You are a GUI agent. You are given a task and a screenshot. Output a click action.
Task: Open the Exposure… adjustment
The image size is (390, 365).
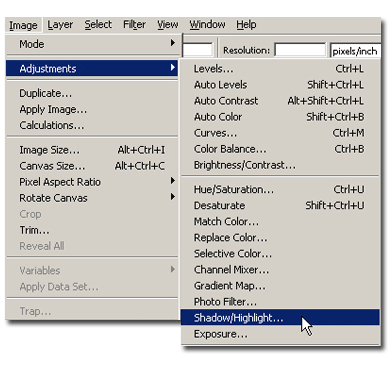(280, 334)
